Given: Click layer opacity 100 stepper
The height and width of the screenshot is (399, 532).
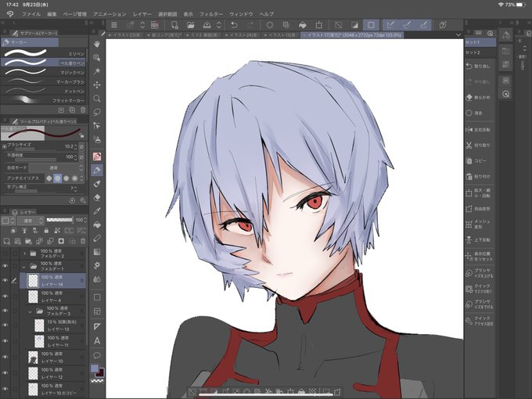Looking at the screenshot, I should pyautogui.click(x=84, y=220).
